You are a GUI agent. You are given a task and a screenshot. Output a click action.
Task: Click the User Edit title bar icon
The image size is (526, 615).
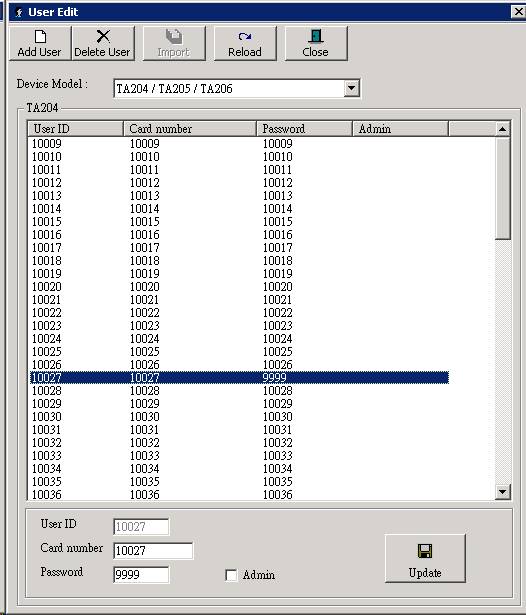tap(18, 13)
